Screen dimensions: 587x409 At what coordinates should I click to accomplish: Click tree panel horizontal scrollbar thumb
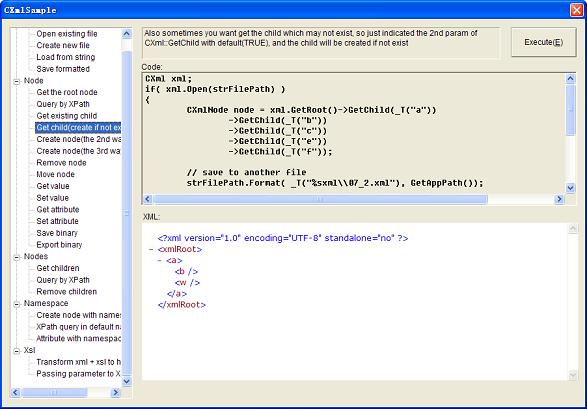54,392
